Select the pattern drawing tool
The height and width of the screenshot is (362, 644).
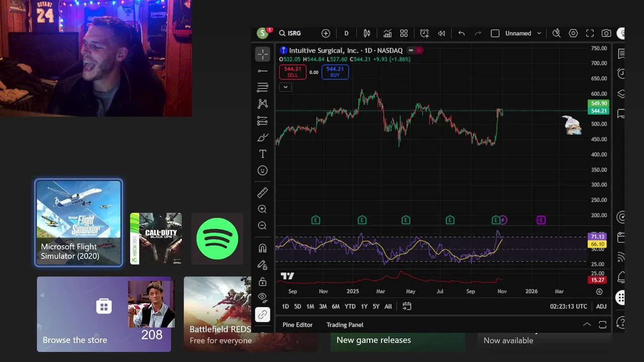click(x=263, y=104)
